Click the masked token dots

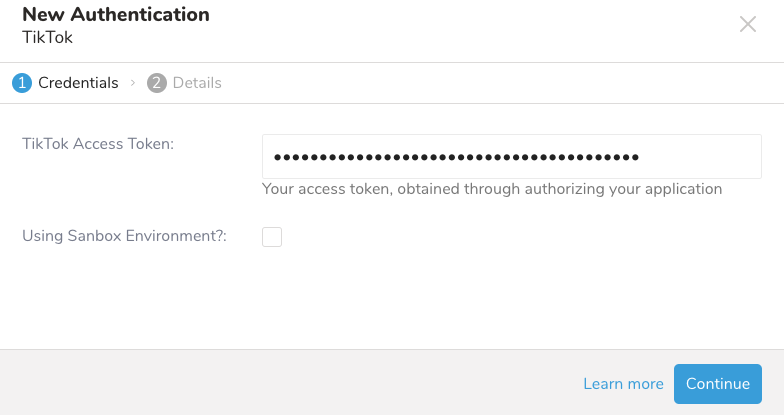click(456, 157)
